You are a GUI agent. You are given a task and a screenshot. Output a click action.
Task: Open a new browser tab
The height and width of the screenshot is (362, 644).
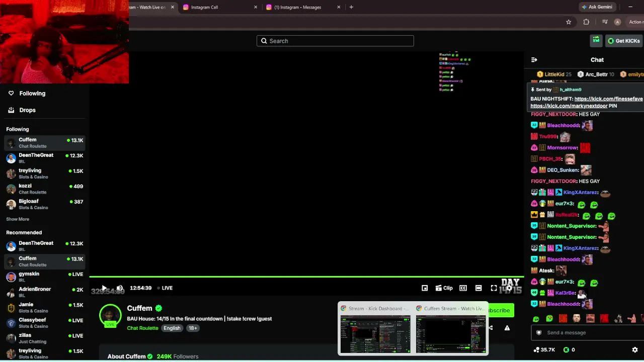point(351,7)
